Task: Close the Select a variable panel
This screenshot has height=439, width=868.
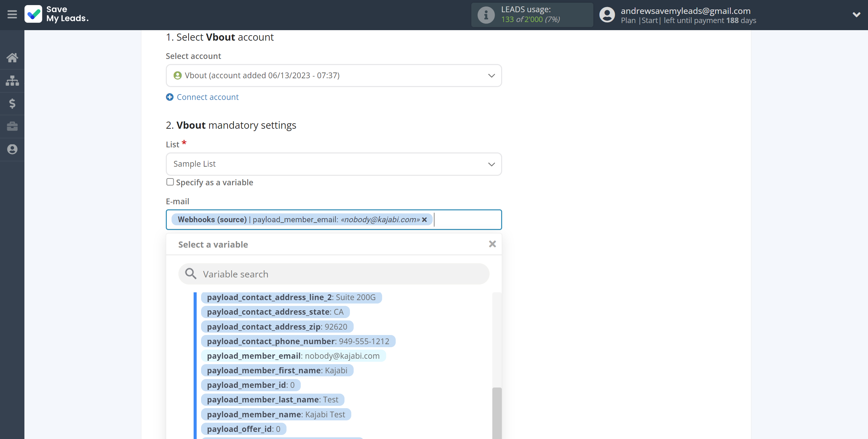Action: click(x=492, y=244)
